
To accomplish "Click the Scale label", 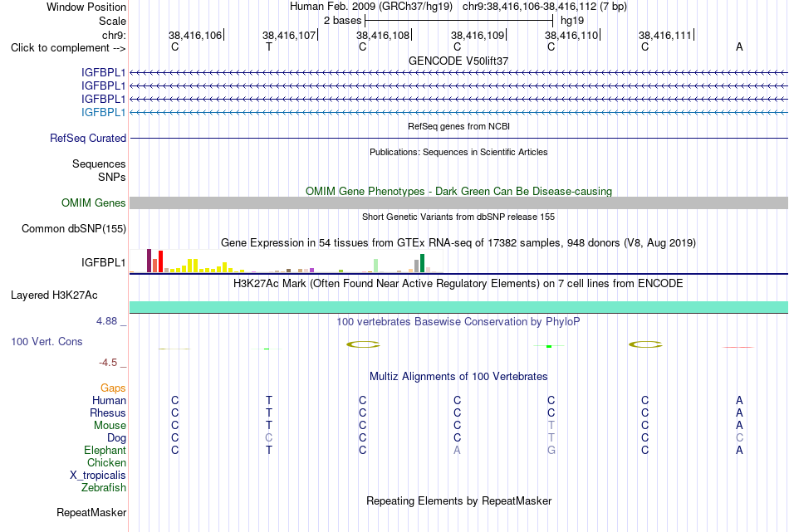I will pos(112,21).
